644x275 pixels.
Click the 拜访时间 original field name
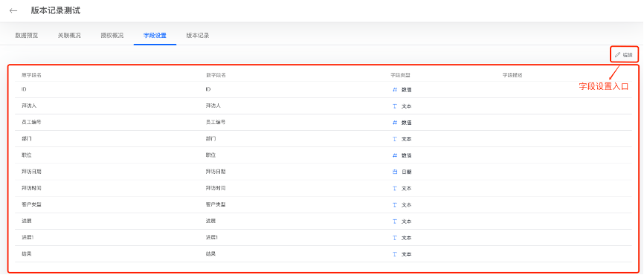(32, 188)
